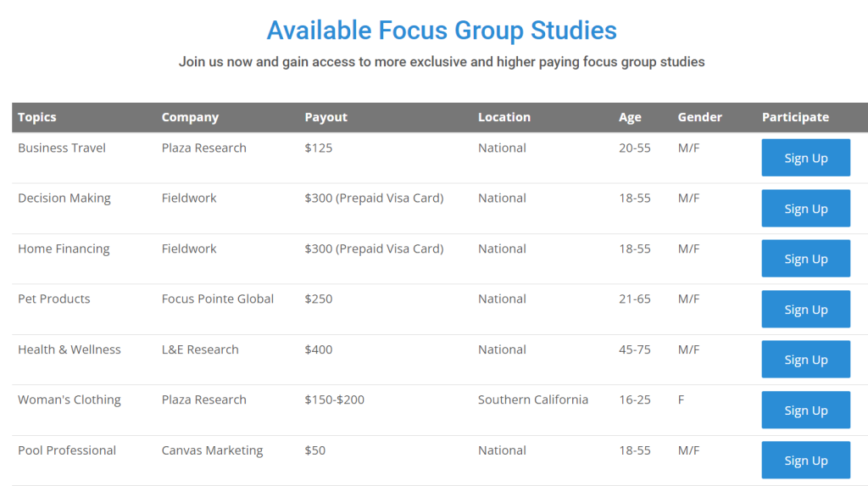The image size is (868, 486).
Task: Click the Location column header
Action: (x=504, y=117)
